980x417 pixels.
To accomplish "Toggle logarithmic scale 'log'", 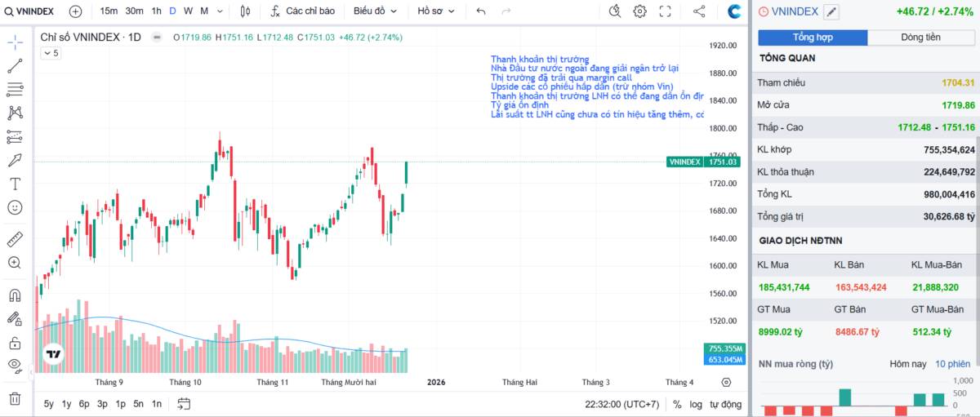I will pyautogui.click(x=695, y=404).
